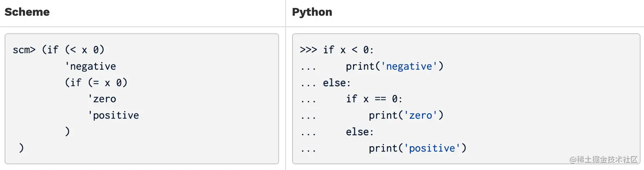Image resolution: width=644 pixels, height=170 pixels.
Task: Click the Python column header
Action: click(x=312, y=12)
